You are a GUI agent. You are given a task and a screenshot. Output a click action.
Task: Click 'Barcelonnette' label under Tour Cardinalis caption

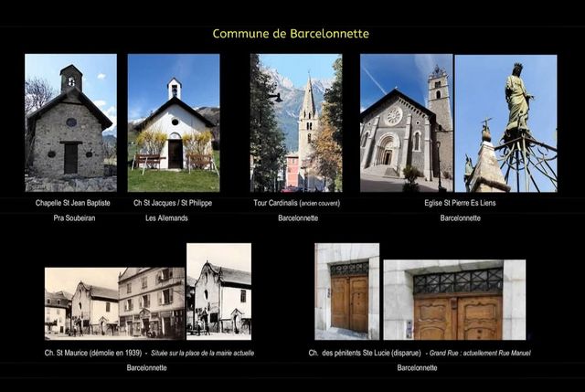point(298,218)
